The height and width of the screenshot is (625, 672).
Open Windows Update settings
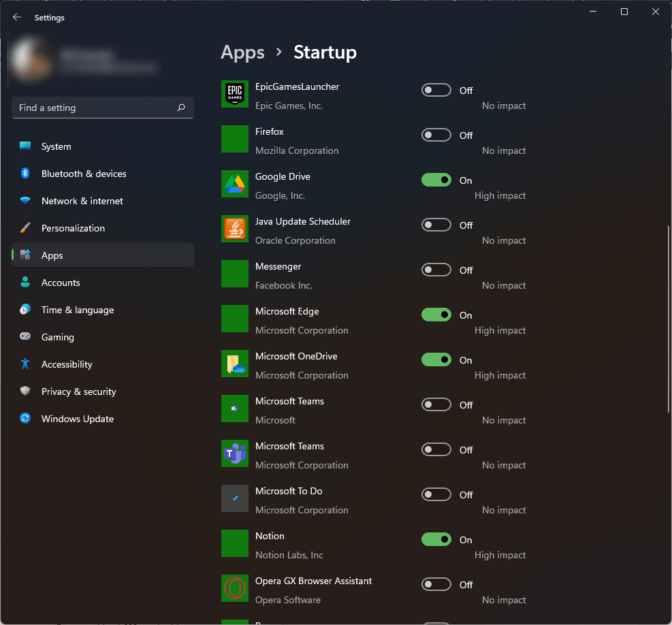click(103, 419)
